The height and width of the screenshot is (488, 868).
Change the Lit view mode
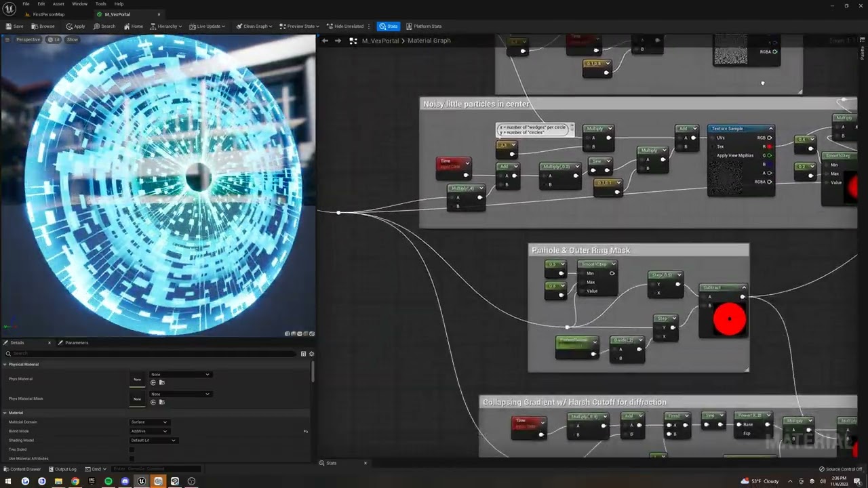(x=54, y=39)
